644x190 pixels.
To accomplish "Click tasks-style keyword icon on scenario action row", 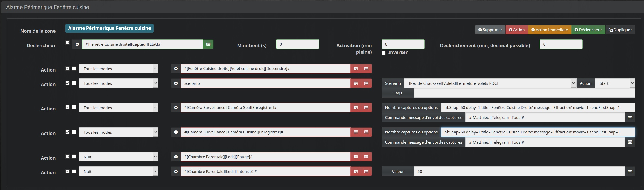I will point(356,83).
